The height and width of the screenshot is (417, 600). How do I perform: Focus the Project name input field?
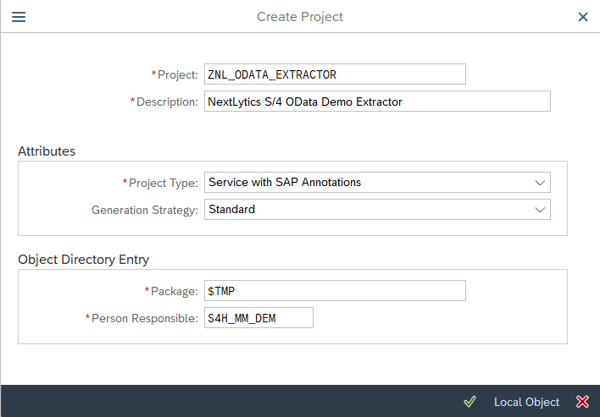tap(335, 74)
